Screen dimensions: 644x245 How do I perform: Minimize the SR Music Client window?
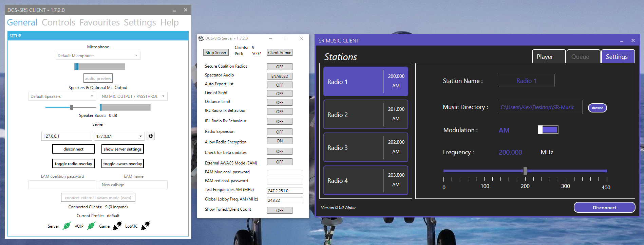click(x=622, y=41)
